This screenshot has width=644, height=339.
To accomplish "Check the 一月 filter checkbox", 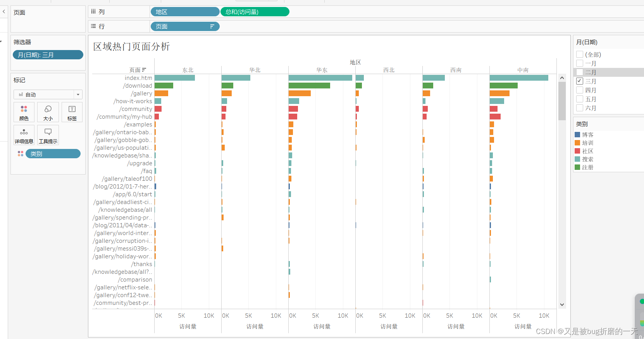I will [x=580, y=63].
